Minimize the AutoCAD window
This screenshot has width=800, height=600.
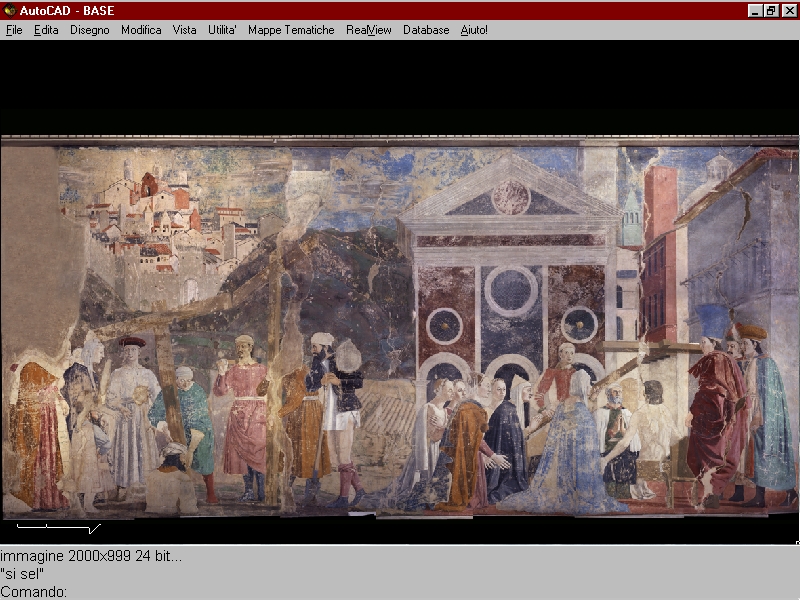[755, 11]
